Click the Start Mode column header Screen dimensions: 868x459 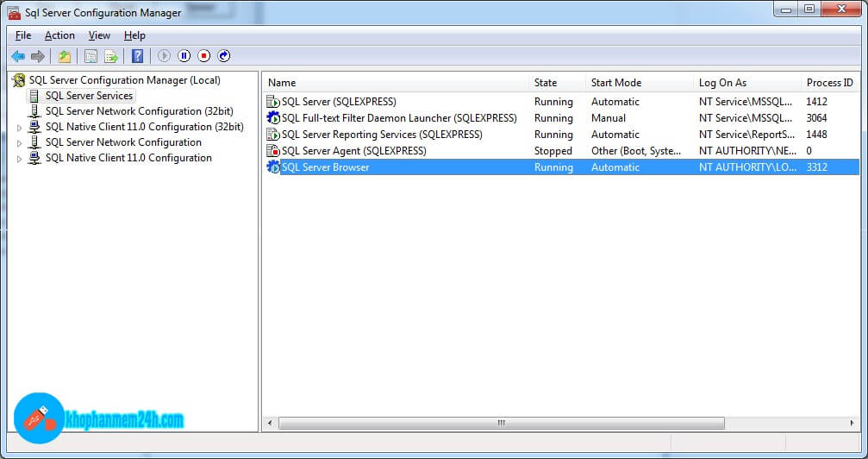(615, 83)
